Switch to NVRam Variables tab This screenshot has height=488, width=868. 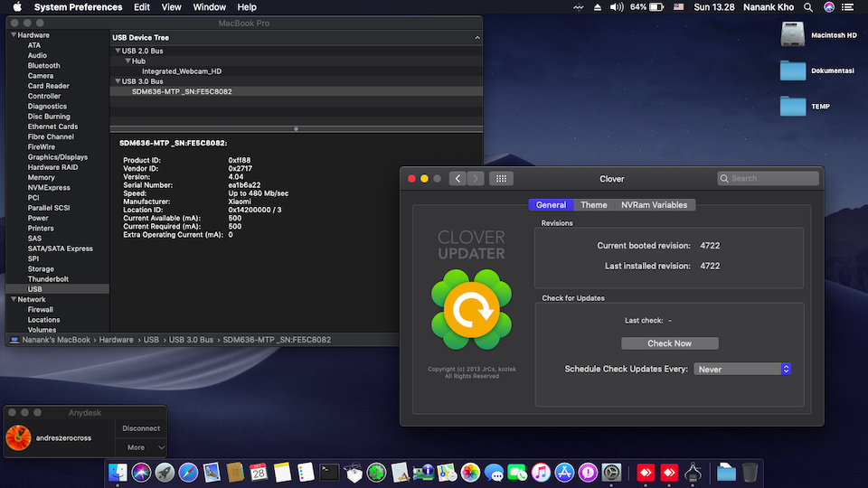(654, 205)
